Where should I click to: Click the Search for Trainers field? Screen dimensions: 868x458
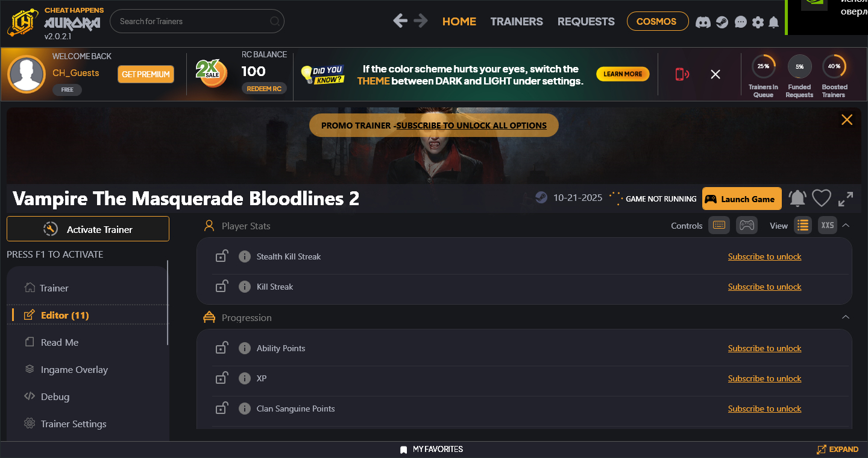coord(197,21)
